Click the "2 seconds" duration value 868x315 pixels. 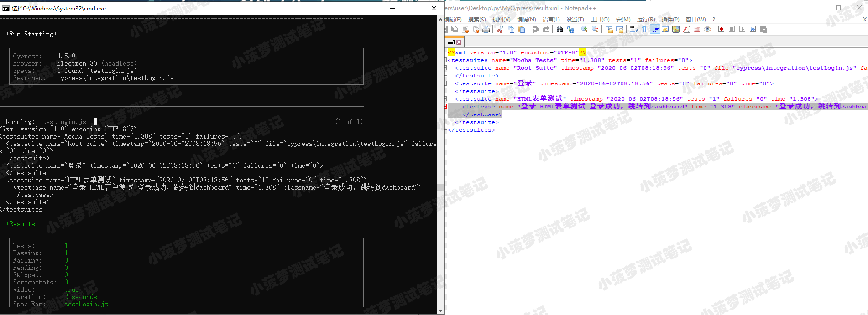(x=81, y=297)
